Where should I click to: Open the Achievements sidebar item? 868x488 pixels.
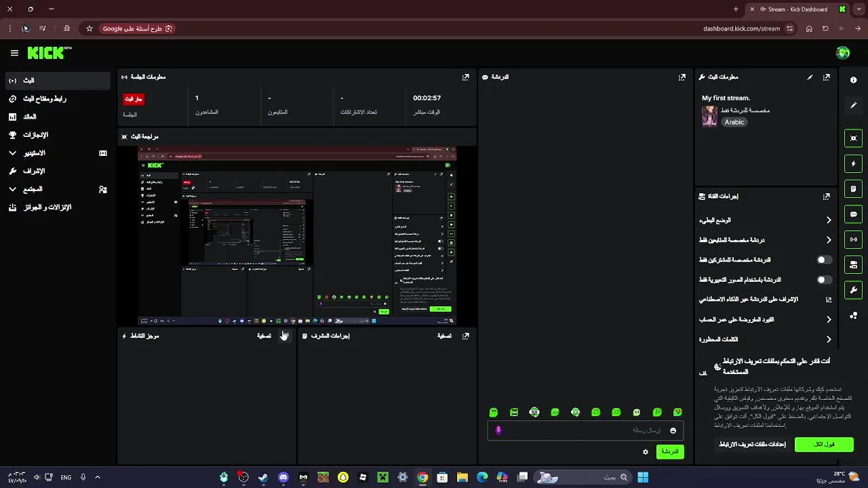point(57,135)
